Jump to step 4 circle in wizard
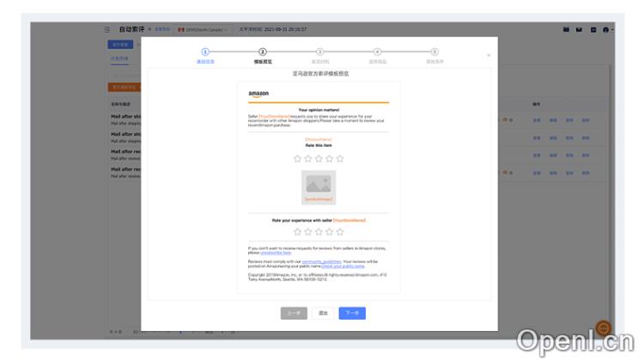Viewport: 644px width, 361px height. click(377, 52)
